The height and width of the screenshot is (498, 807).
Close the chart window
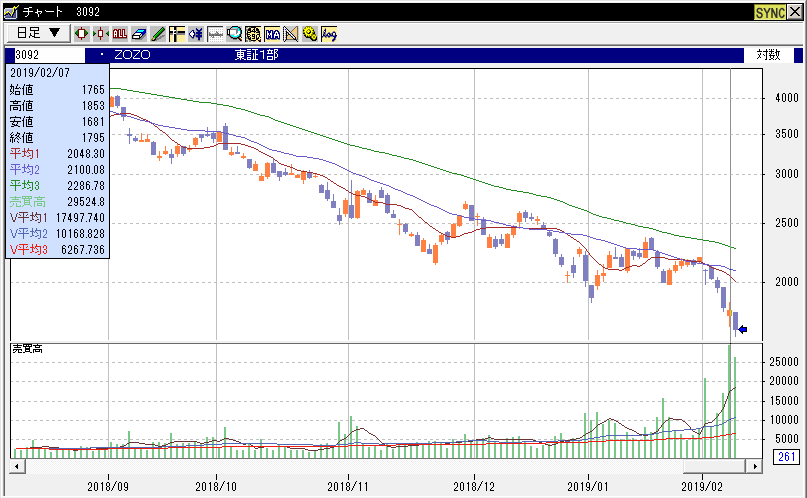click(x=796, y=10)
